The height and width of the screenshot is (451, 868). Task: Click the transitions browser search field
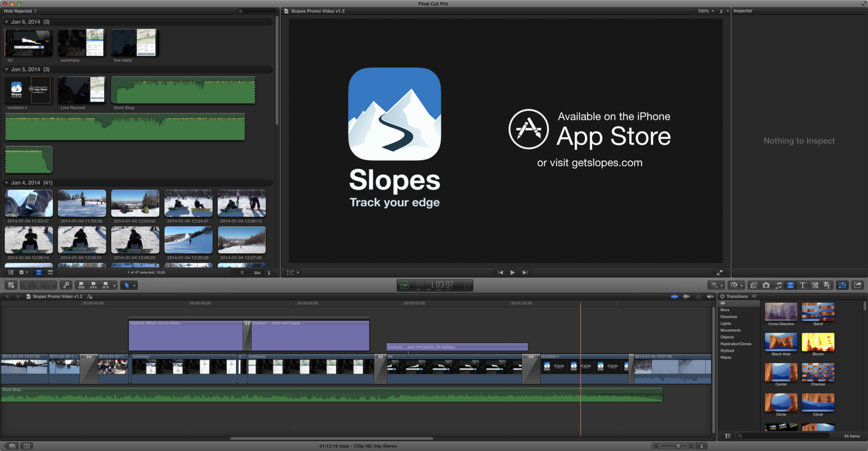pyautogui.click(x=783, y=436)
